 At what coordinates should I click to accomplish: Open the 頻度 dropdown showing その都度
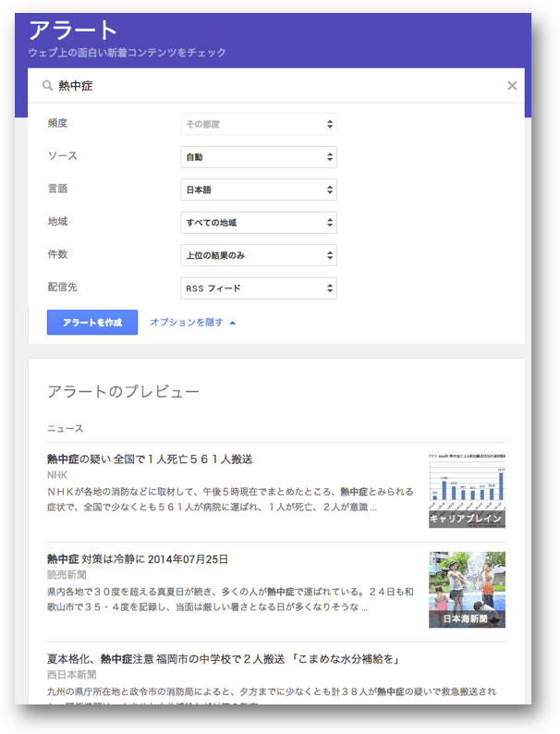259,124
